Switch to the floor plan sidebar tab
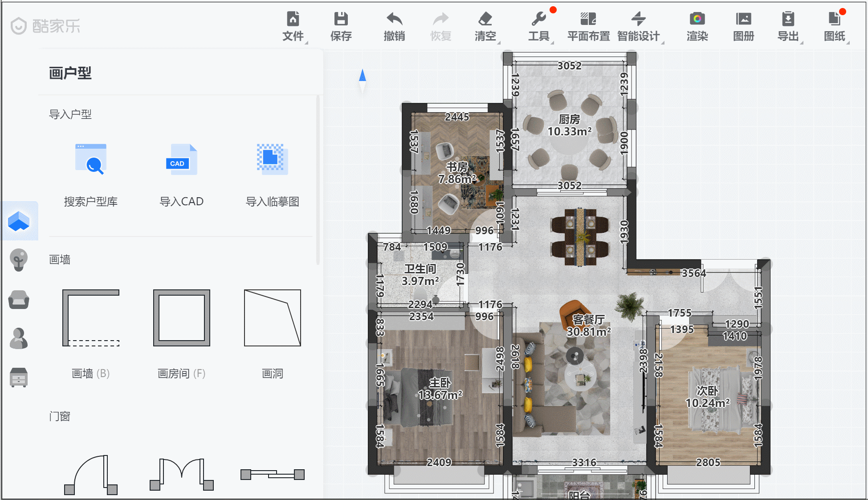The width and height of the screenshot is (868, 500). pyautogui.click(x=19, y=221)
